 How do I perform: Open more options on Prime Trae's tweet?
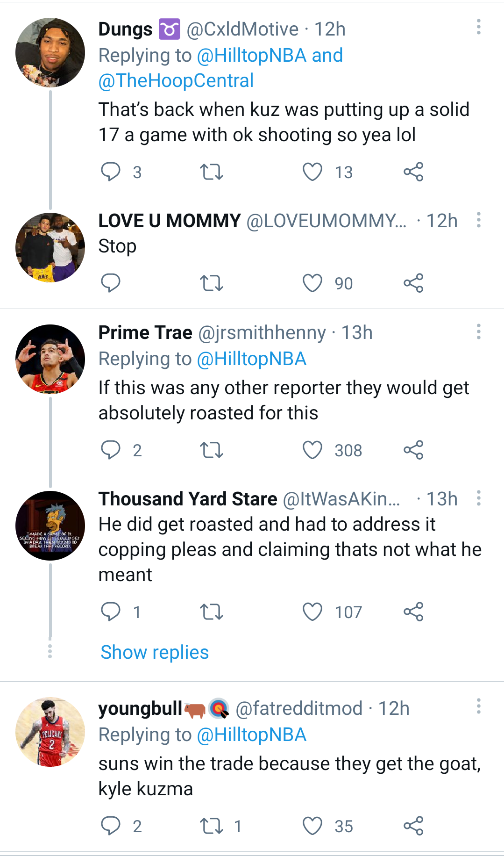coord(479,333)
